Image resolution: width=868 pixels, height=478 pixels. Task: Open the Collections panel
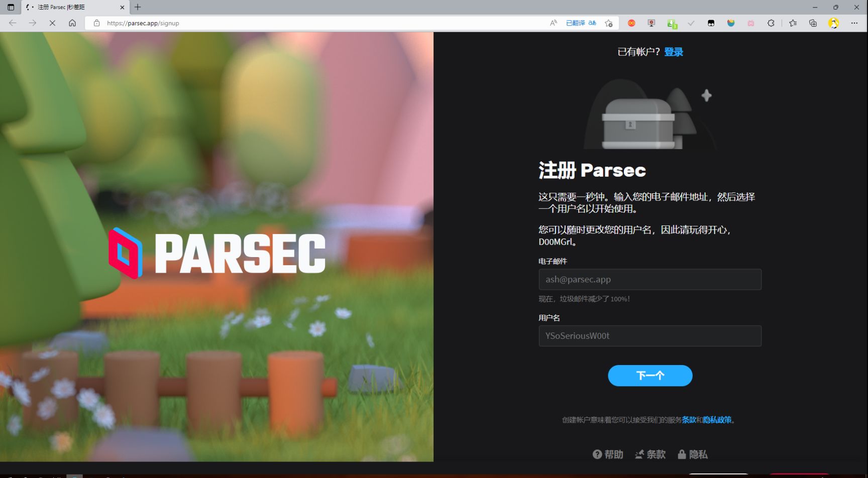point(813,23)
